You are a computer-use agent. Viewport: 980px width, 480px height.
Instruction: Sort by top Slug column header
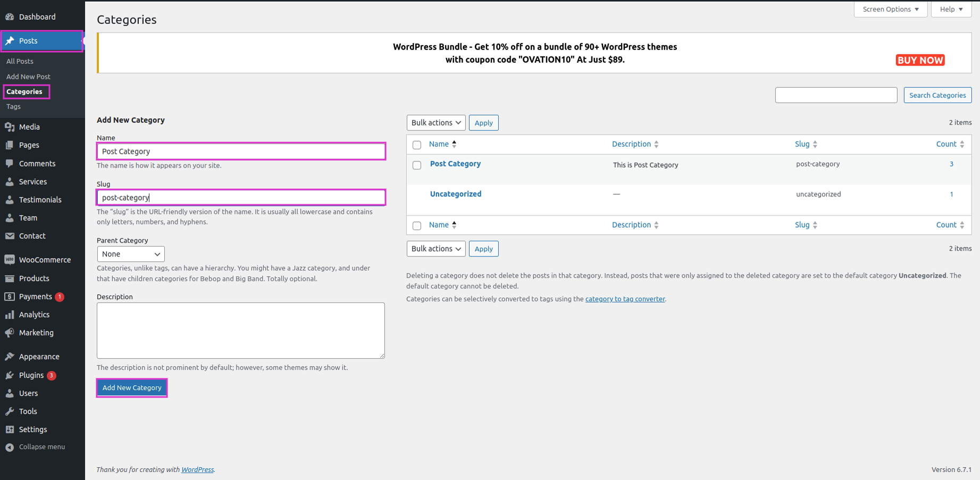click(x=806, y=144)
